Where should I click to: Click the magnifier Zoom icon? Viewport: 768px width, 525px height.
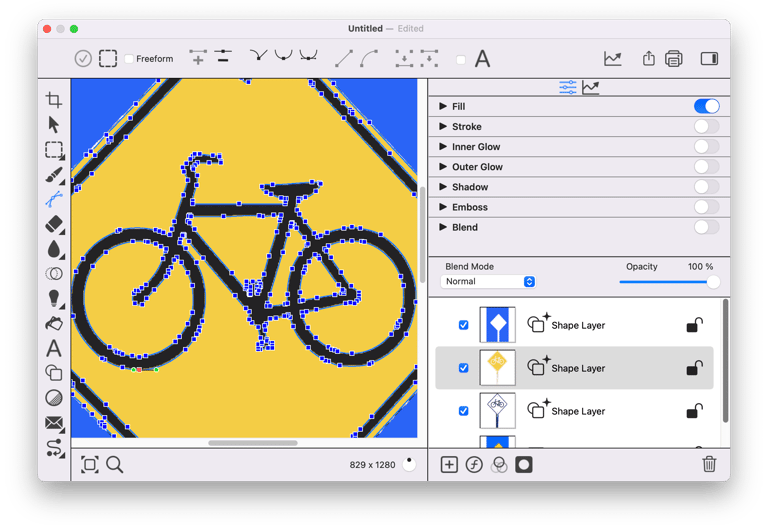[x=115, y=464]
